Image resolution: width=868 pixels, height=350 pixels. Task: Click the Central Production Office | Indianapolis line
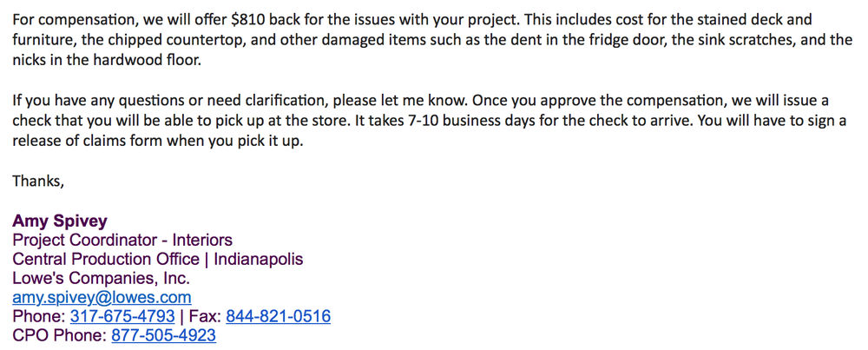157,259
